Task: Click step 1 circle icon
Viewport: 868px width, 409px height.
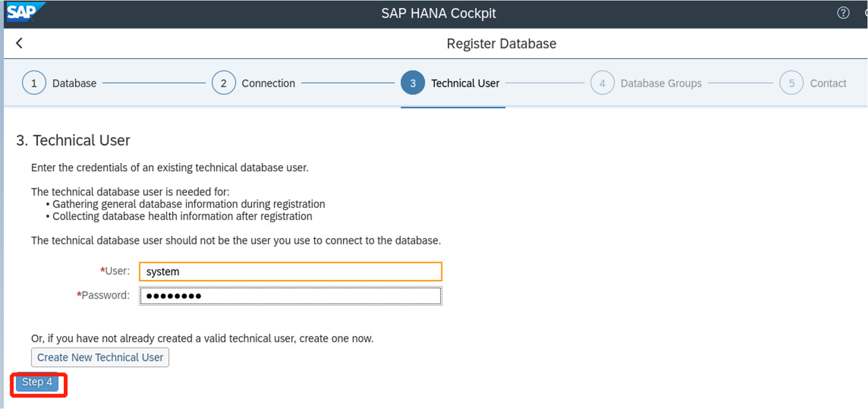Action: 34,83
